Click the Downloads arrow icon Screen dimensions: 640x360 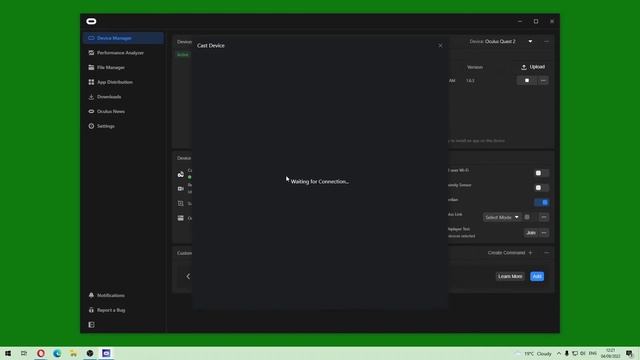pos(91,97)
